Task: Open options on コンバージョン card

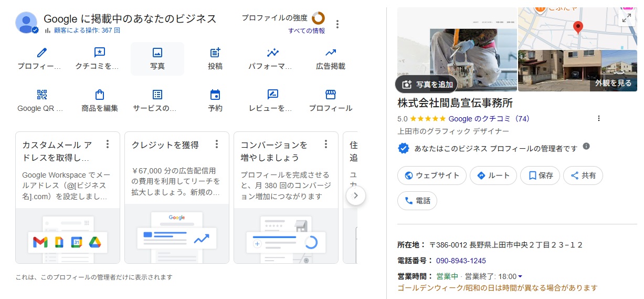Action: (x=326, y=144)
